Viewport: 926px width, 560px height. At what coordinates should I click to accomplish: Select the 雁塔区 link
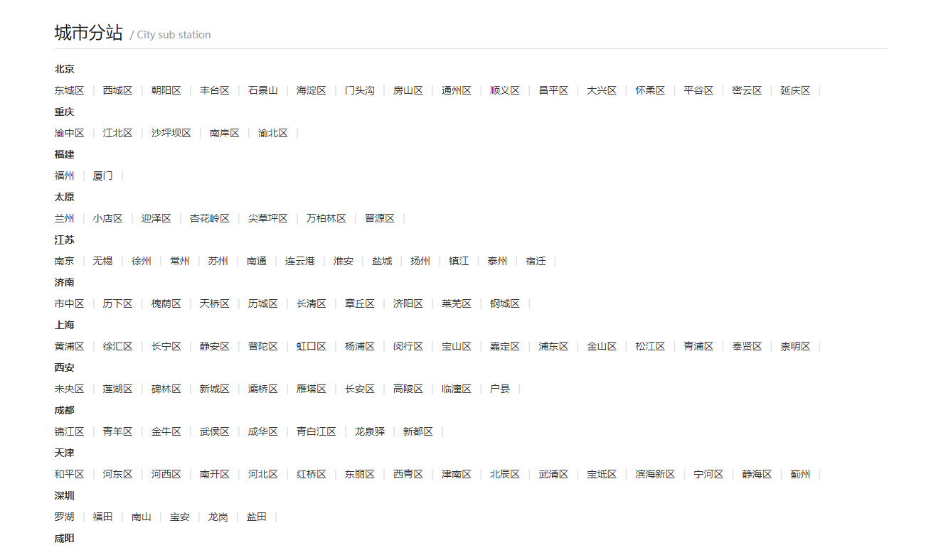click(x=311, y=389)
